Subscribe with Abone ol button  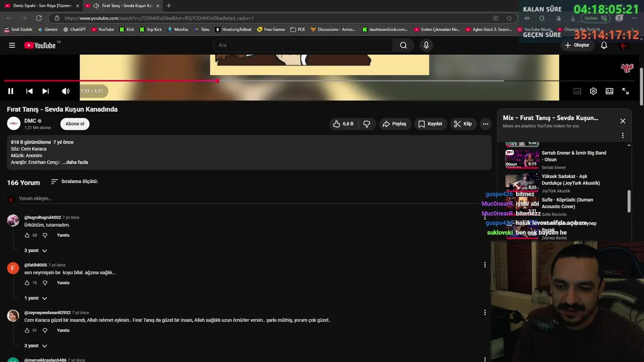point(75,124)
